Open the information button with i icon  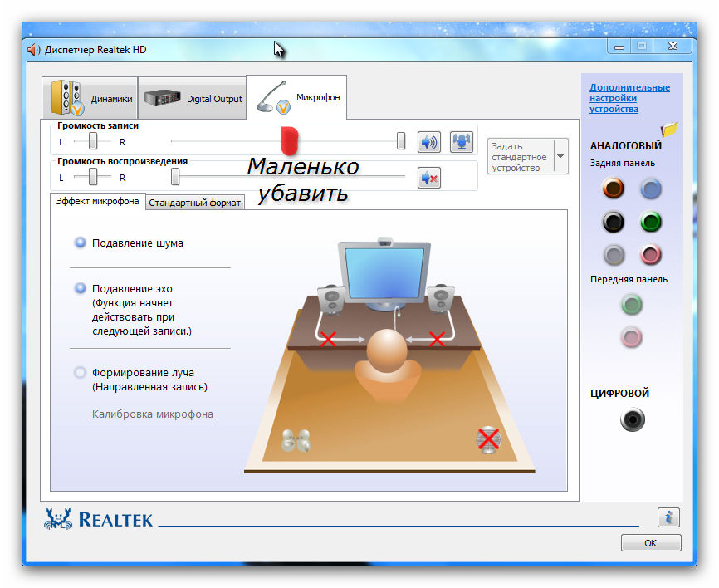coord(668,517)
